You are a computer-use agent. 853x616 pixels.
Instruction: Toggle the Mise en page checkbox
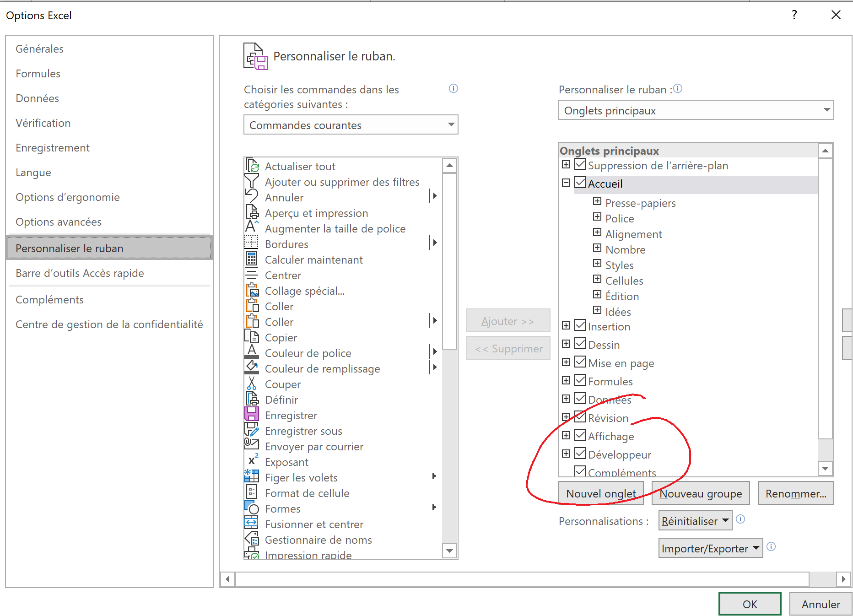[x=580, y=362]
